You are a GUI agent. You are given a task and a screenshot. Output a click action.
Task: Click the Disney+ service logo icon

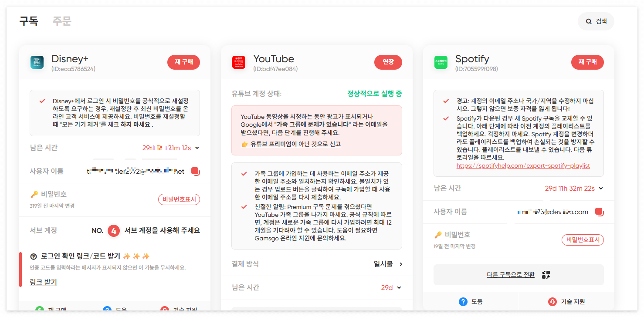(37, 63)
